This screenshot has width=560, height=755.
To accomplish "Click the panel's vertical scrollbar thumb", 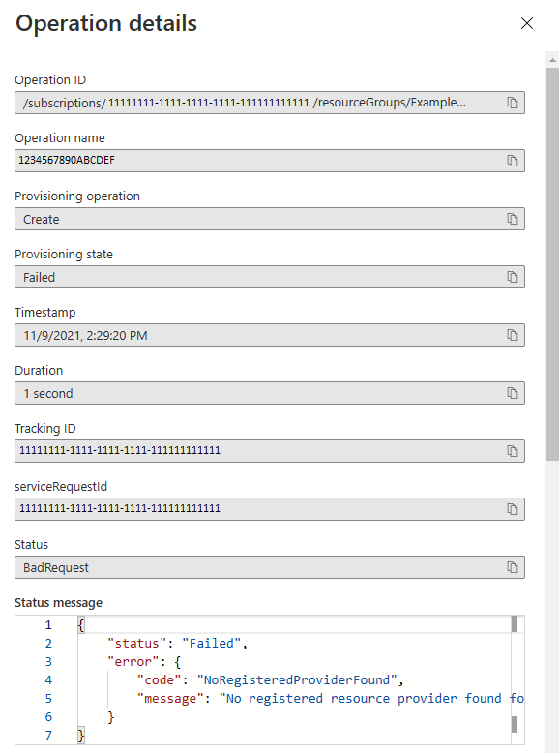I will click(x=552, y=264).
